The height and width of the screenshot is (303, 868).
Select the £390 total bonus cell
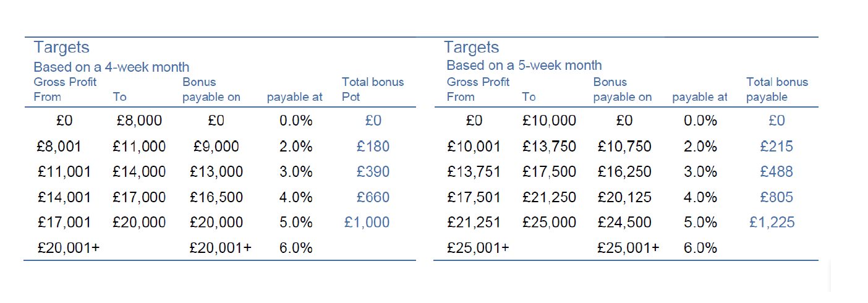click(373, 172)
